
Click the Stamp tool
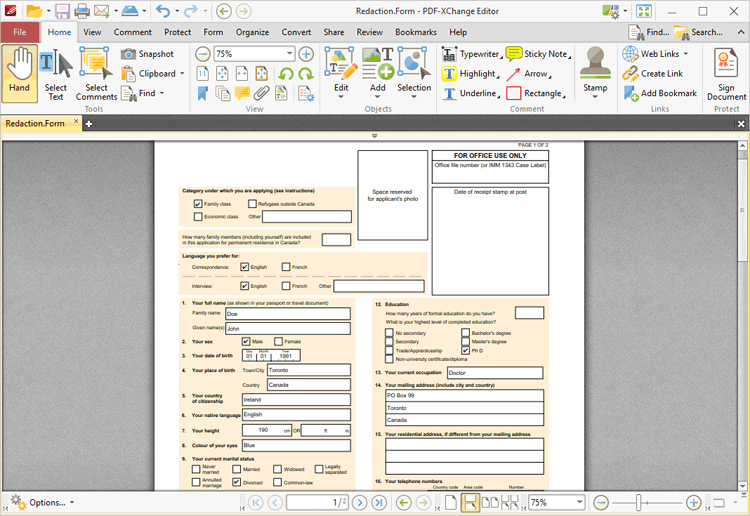point(595,72)
